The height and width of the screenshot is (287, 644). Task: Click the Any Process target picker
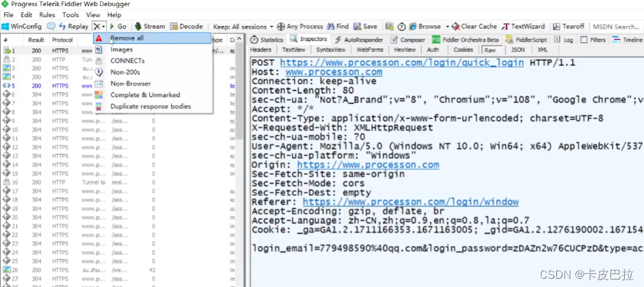300,26
